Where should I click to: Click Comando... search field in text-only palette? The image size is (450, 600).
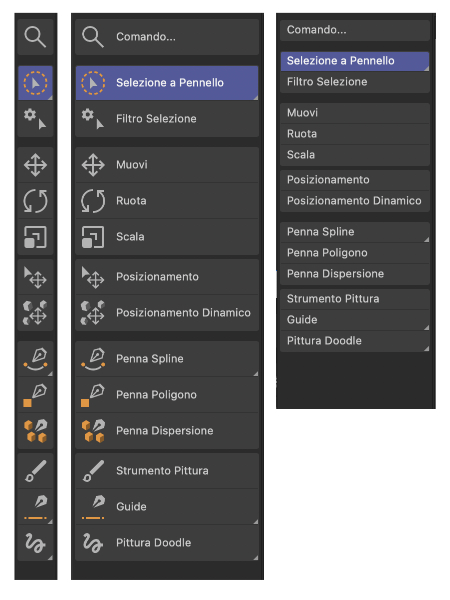tap(355, 30)
